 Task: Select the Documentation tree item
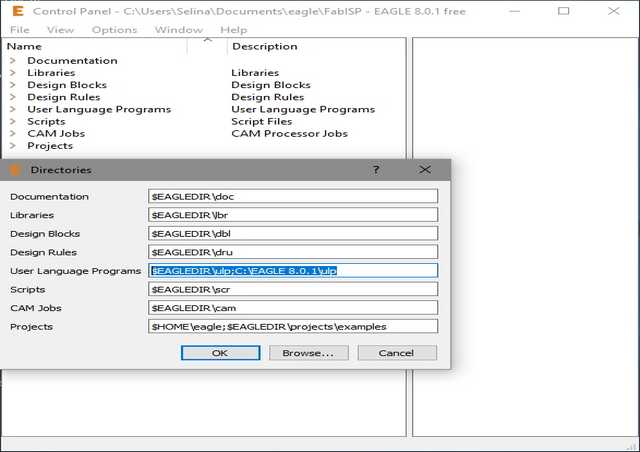pyautogui.click(x=72, y=60)
